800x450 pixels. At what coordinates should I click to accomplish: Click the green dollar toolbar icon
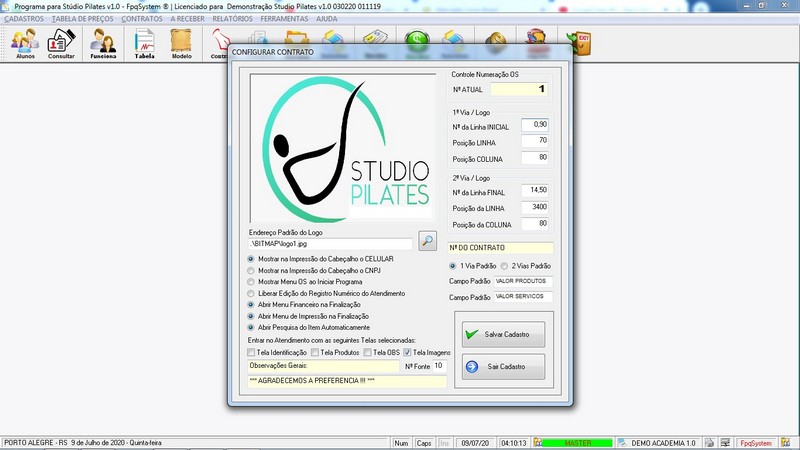click(417, 39)
